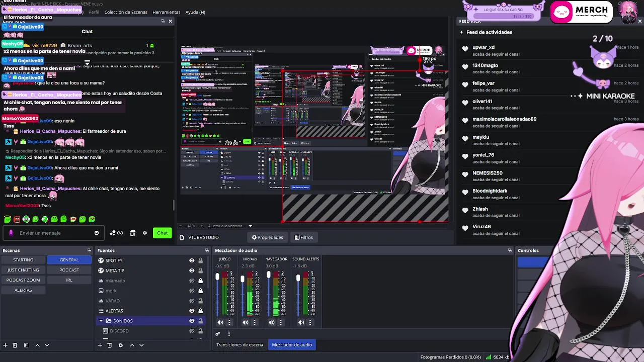Switch to Mezclador de audio tab
The image size is (644, 362).
point(292,345)
